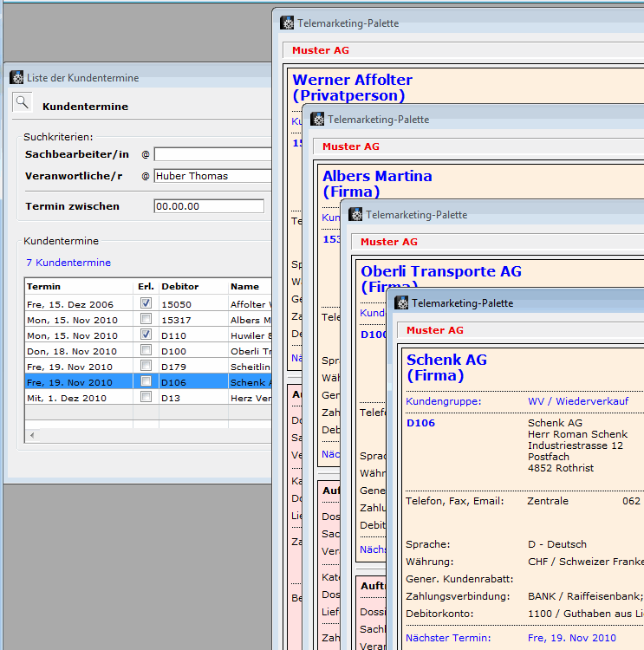Viewport: 644px width, 650px height.
Task: Click the @ lookup symbol next to Sachbearbeiter/in
Action: coord(146,155)
